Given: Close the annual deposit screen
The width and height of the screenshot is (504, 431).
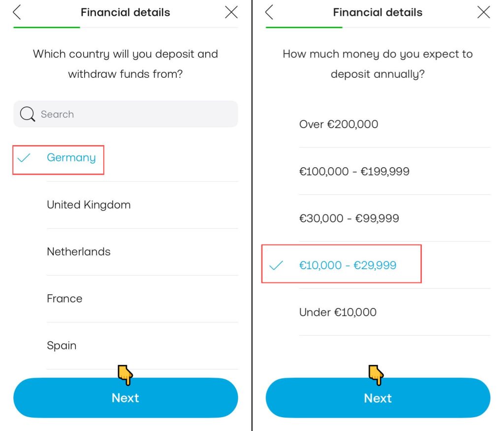Looking at the screenshot, I should [484, 12].
